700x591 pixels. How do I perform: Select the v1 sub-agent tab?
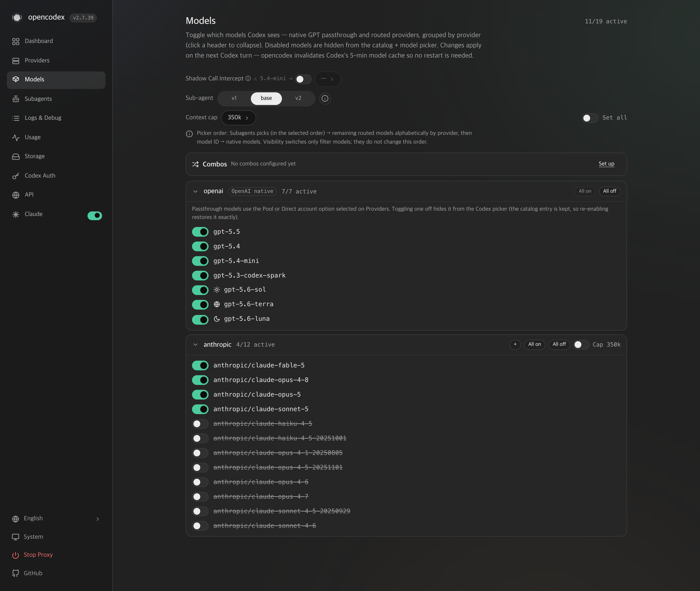pos(234,98)
